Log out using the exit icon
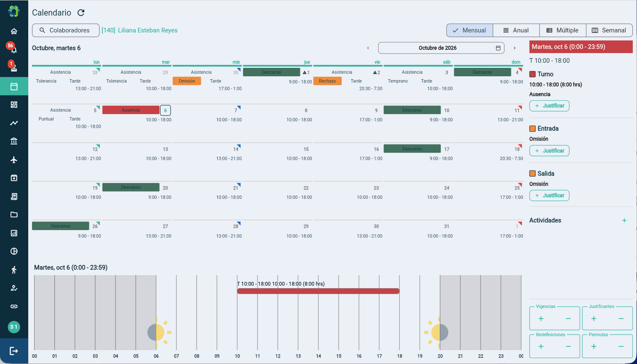This screenshot has width=637, height=364. [14, 351]
